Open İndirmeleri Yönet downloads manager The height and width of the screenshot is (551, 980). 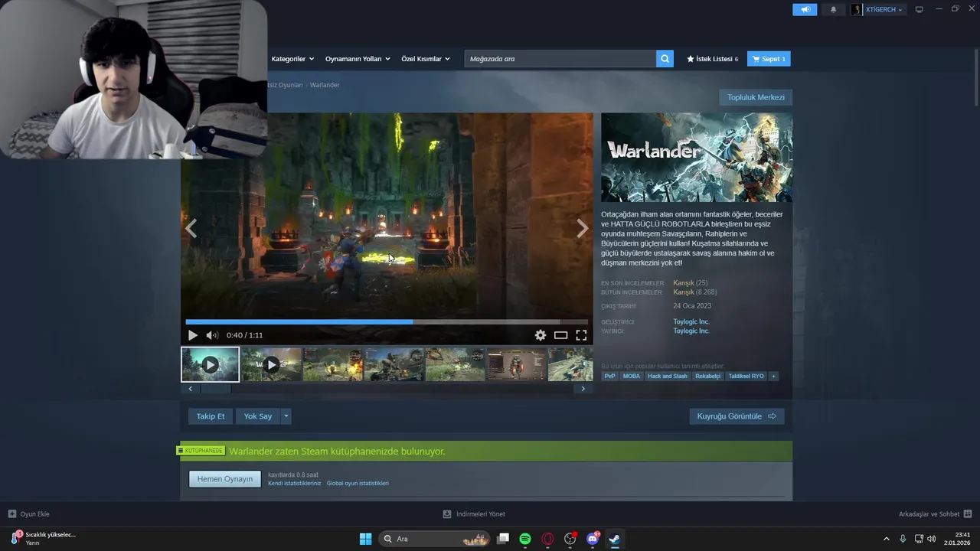(474, 514)
